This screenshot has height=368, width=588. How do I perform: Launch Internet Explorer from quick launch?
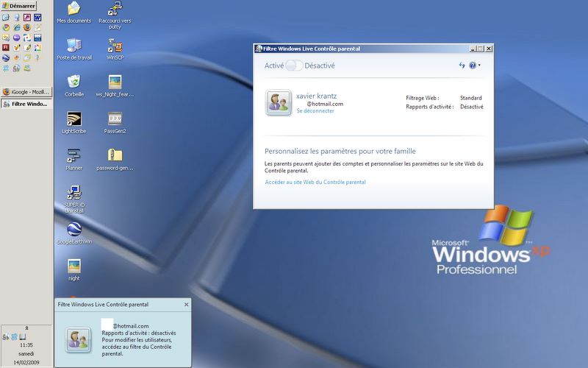[16, 27]
